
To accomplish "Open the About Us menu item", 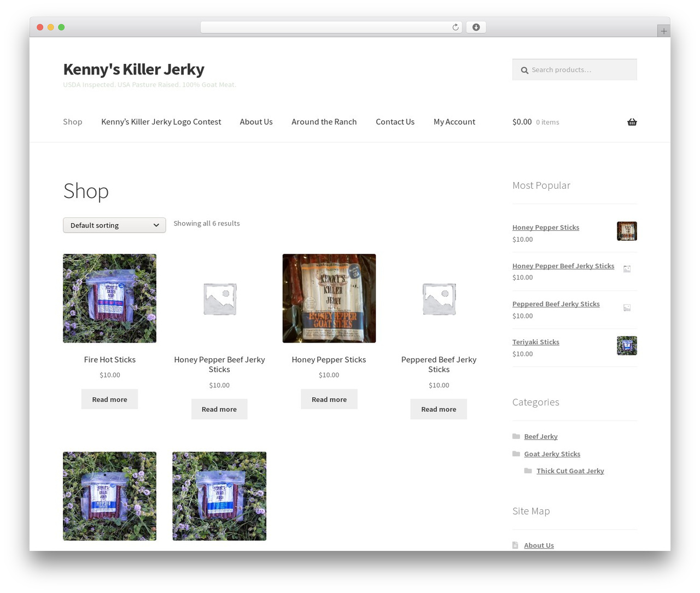I will (256, 122).
